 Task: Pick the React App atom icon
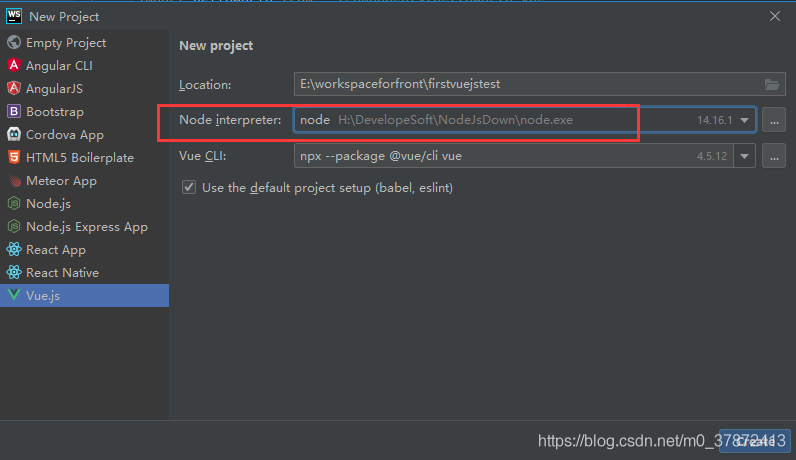14,249
